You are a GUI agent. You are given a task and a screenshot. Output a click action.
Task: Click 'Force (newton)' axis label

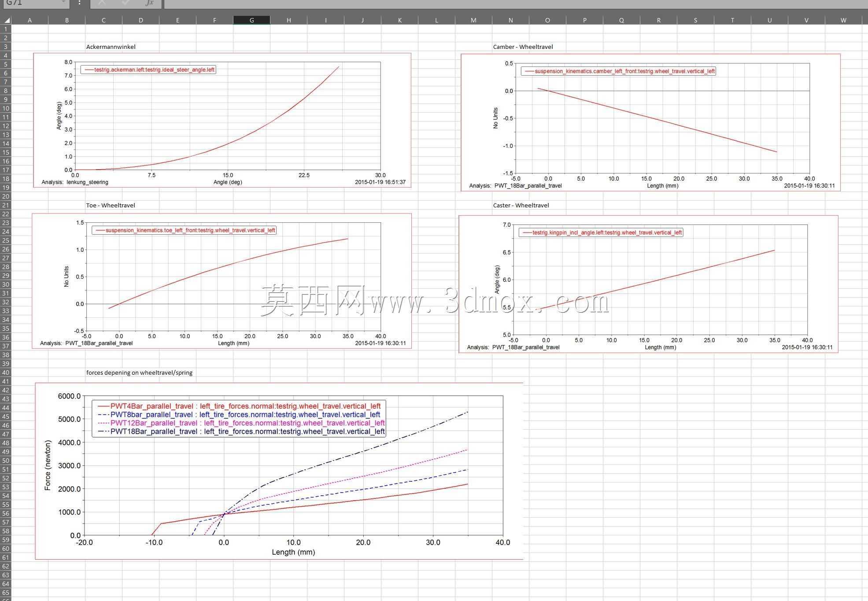tap(48, 465)
